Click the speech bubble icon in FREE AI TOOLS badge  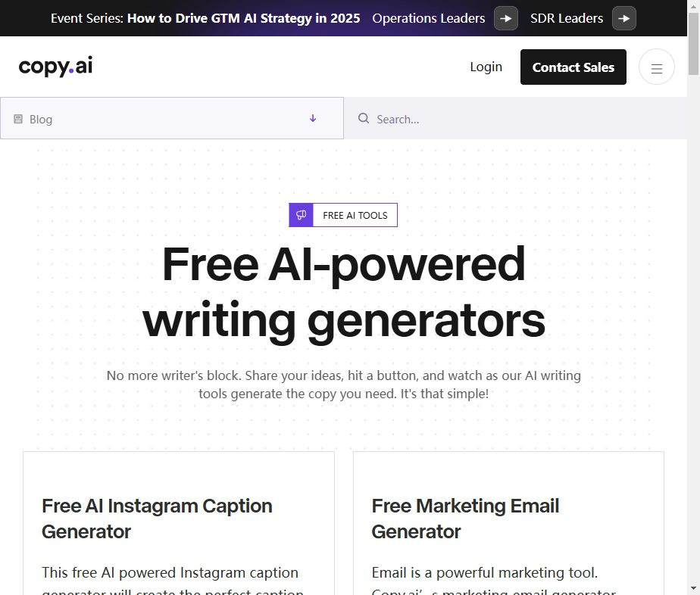pyautogui.click(x=301, y=214)
